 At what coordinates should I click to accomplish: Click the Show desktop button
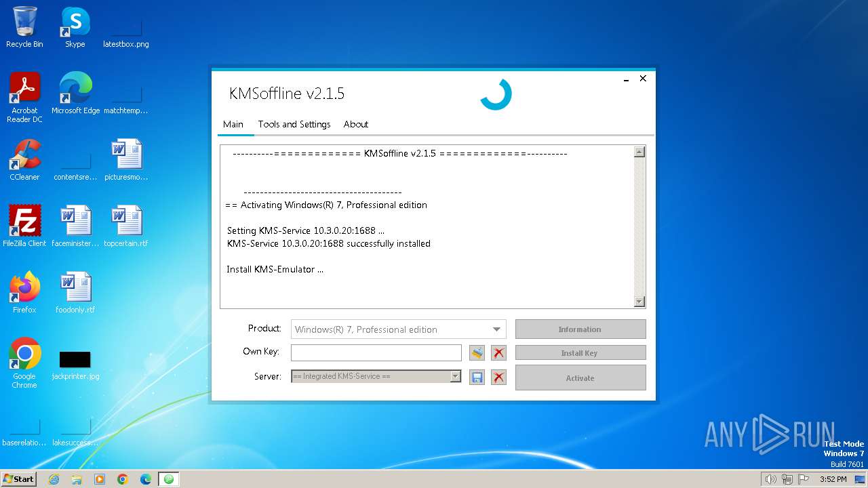[x=861, y=479]
